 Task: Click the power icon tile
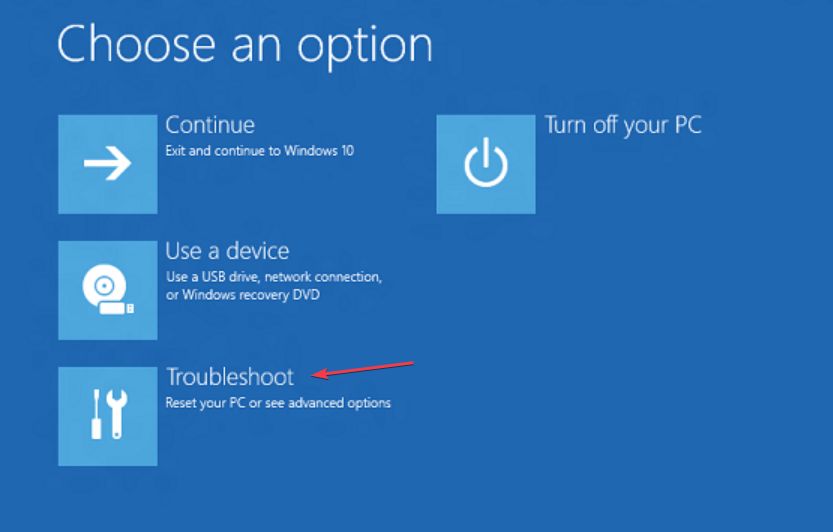[486, 164]
